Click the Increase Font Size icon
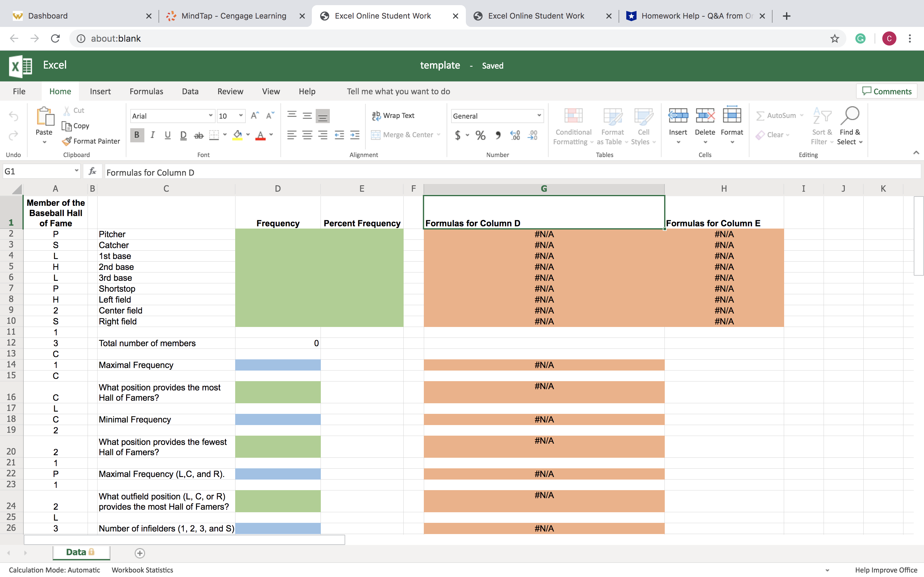The height and width of the screenshot is (577, 924). [255, 116]
